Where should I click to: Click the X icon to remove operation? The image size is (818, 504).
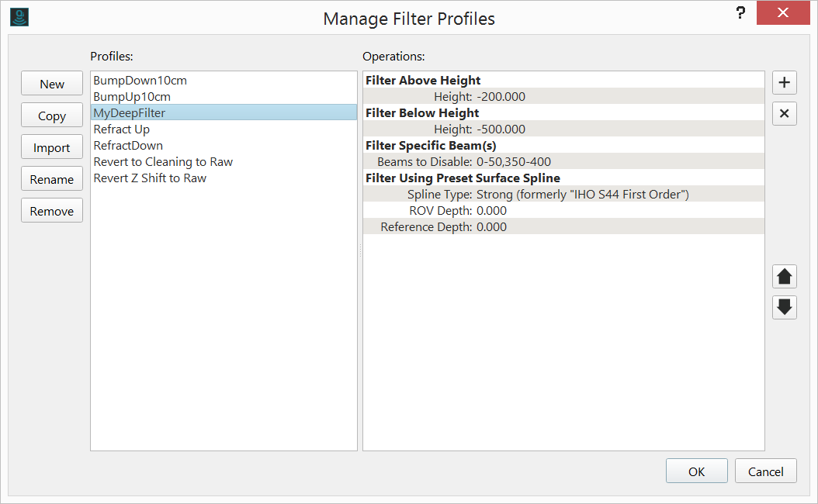coord(785,114)
